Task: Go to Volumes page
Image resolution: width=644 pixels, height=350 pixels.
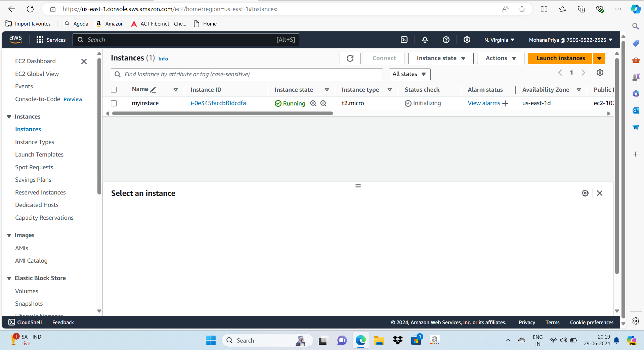Action: (x=27, y=291)
